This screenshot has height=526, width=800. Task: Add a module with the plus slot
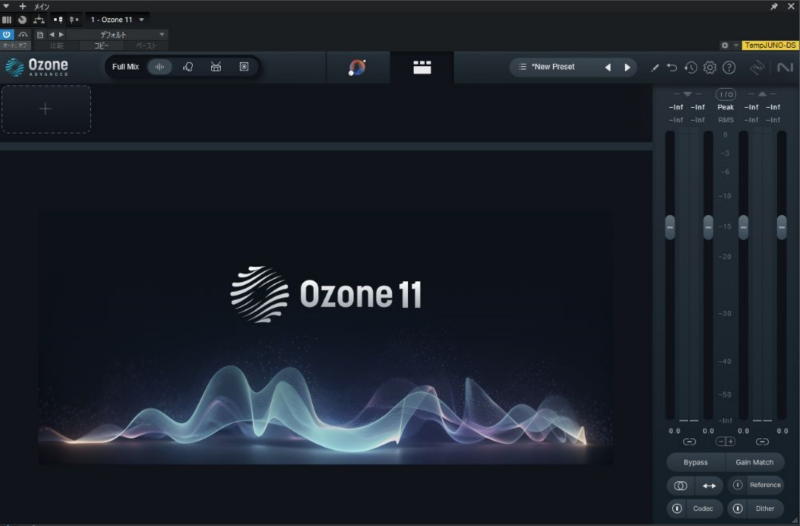tap(46, 109)
